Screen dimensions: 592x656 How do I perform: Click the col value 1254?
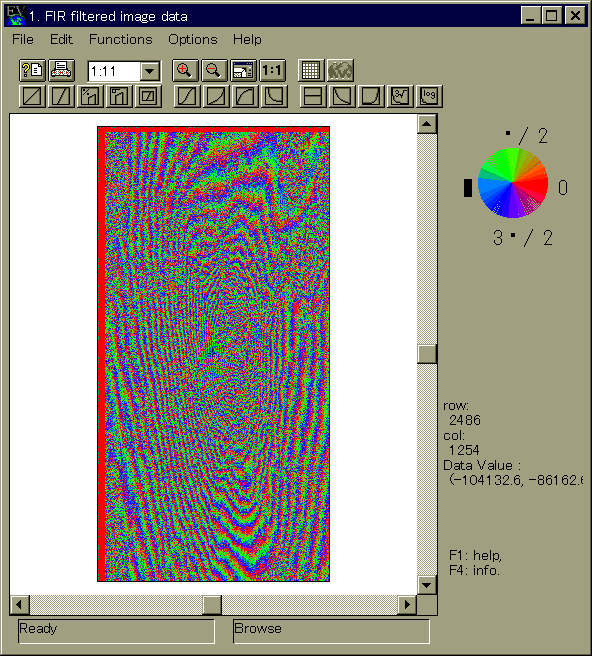click(x=464, y=450)
